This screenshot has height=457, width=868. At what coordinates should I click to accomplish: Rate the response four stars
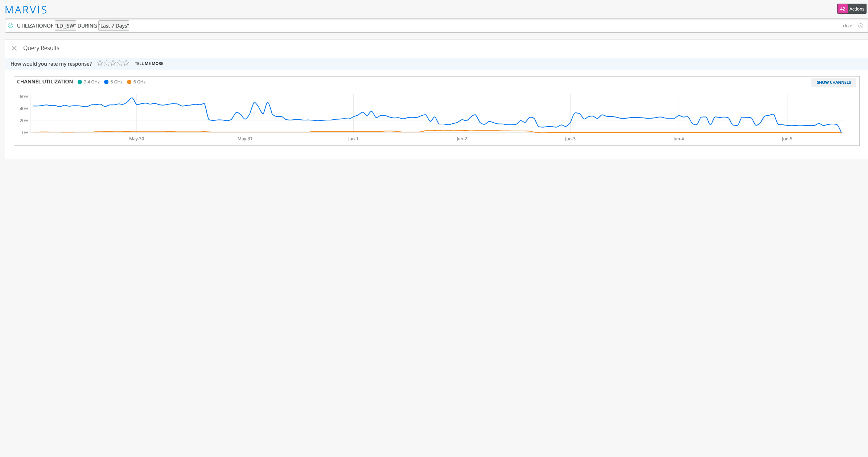coord(119,63)
